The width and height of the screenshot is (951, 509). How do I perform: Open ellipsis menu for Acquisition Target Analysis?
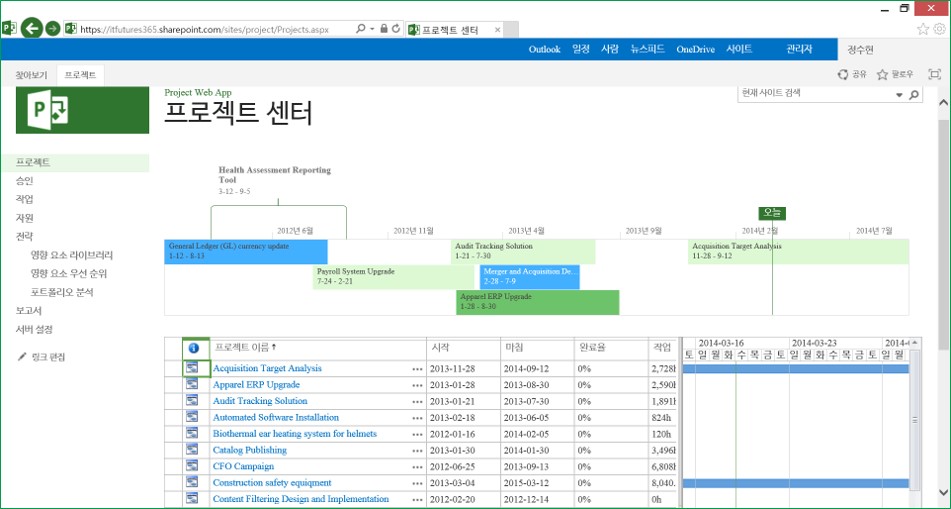pyautogui.click(x=417, y=369)
